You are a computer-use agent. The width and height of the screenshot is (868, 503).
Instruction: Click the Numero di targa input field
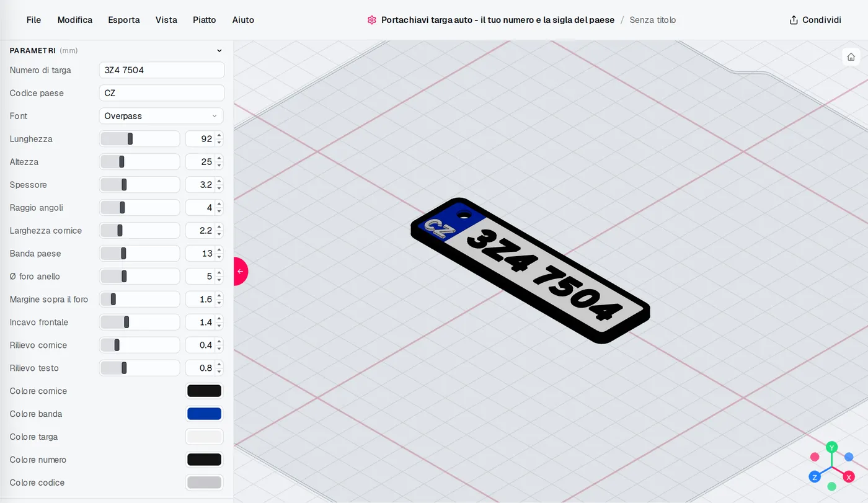point(162,70)
